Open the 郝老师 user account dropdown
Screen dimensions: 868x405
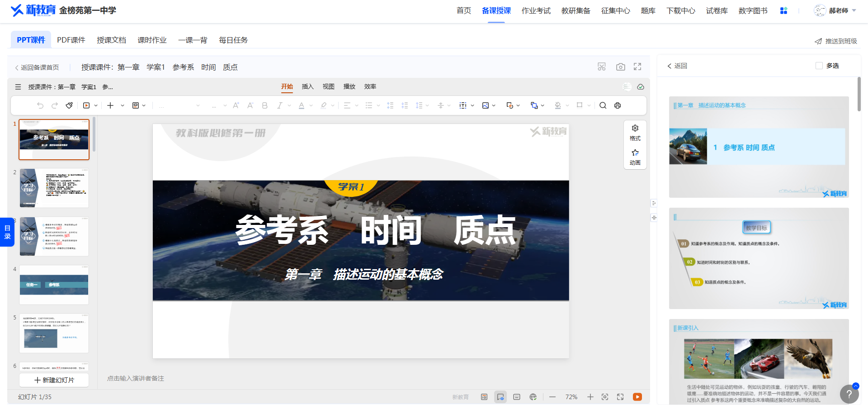point(835,10)
